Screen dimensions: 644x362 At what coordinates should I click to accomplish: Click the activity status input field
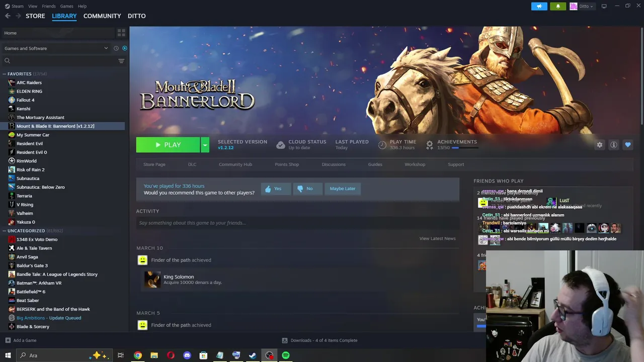tap(297, 223)
